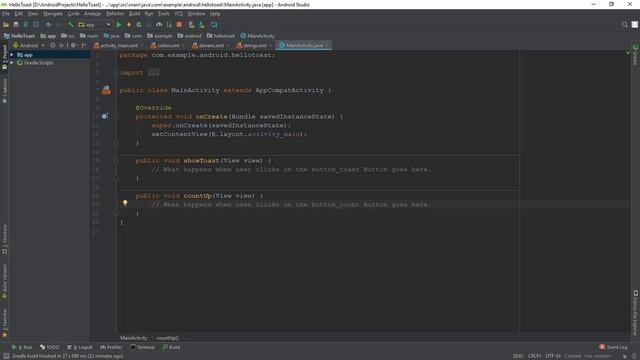Open the File menu

point(6,14)
